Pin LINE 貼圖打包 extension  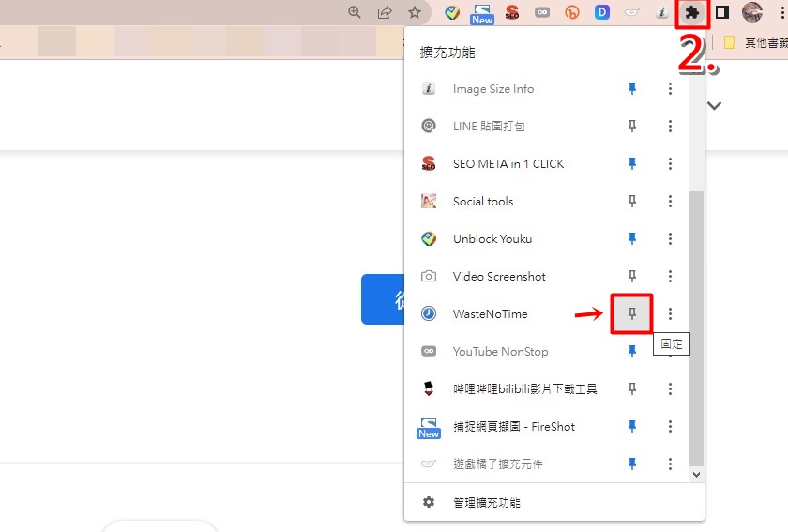(x=632, y=127)
